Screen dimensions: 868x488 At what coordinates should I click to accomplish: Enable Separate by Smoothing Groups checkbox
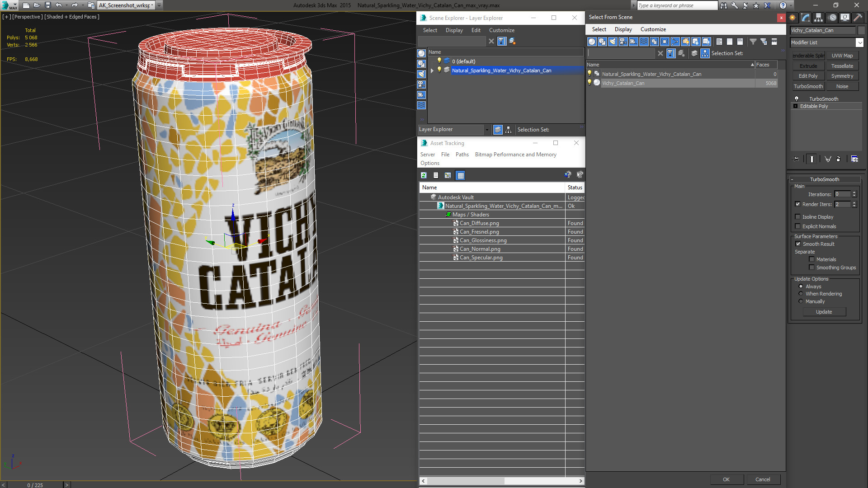(x=811, y=267)
